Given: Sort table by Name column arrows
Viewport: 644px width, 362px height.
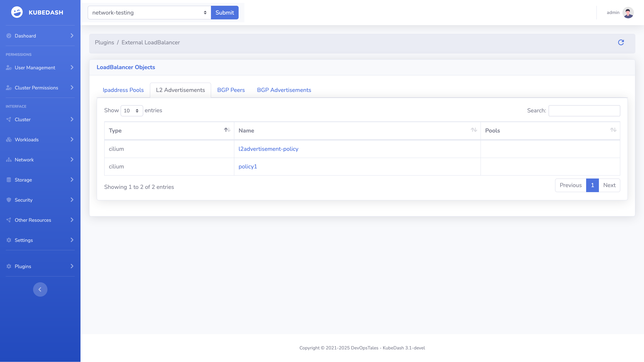Looking at the screenshot, I should tap(474, 130).
